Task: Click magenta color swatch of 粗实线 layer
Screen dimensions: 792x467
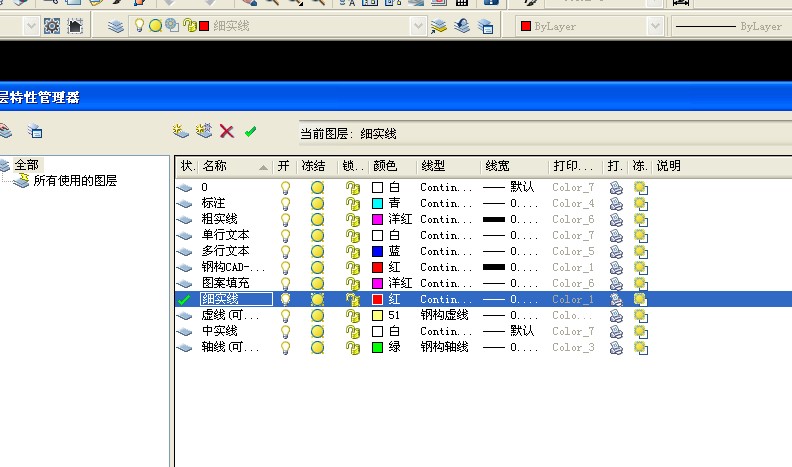Action: coord(377,220)
